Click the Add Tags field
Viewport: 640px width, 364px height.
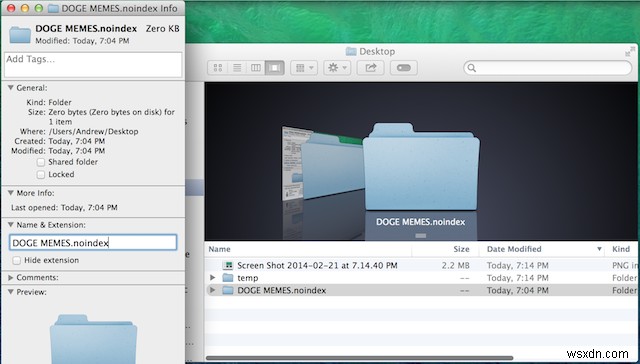coord(93,64)
